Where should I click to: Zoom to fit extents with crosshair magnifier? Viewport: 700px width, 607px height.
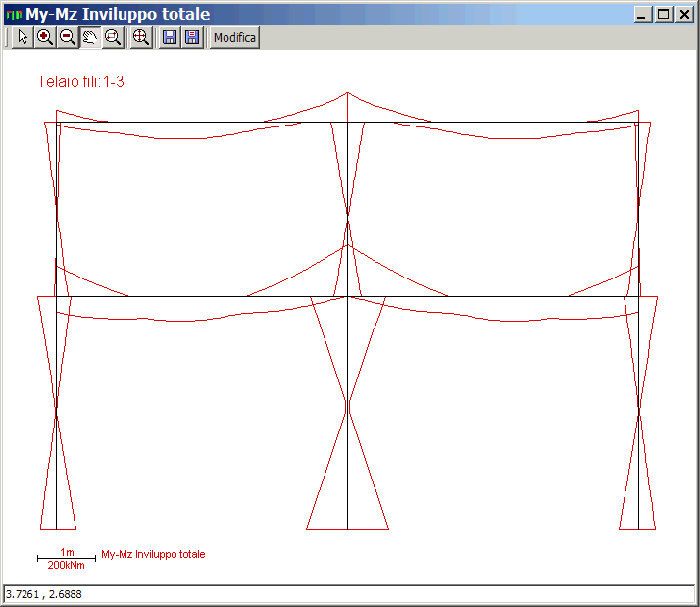[x=141, y=37]
